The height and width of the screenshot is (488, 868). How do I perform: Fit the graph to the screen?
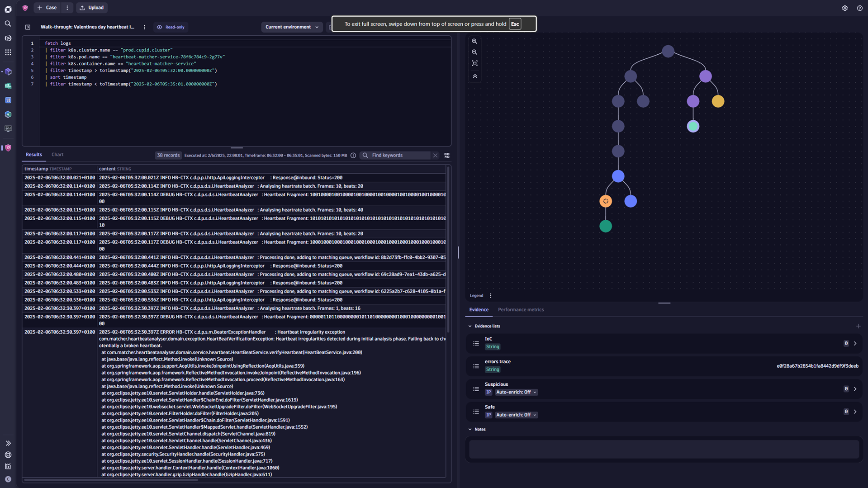point(474,63)
